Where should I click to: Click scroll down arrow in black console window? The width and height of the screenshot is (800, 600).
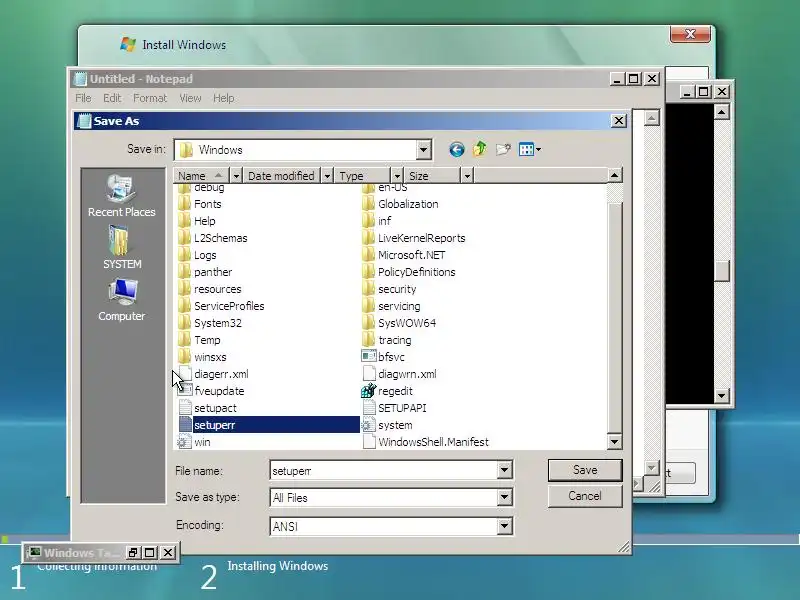pyautogui.click(x=721, y=395)
